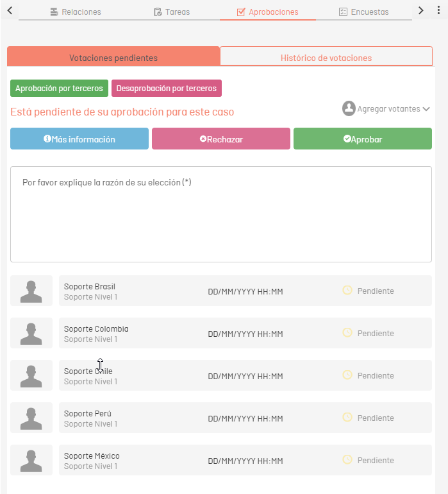Click Soporte Perú avatar thumbnail

click(31, 418)
